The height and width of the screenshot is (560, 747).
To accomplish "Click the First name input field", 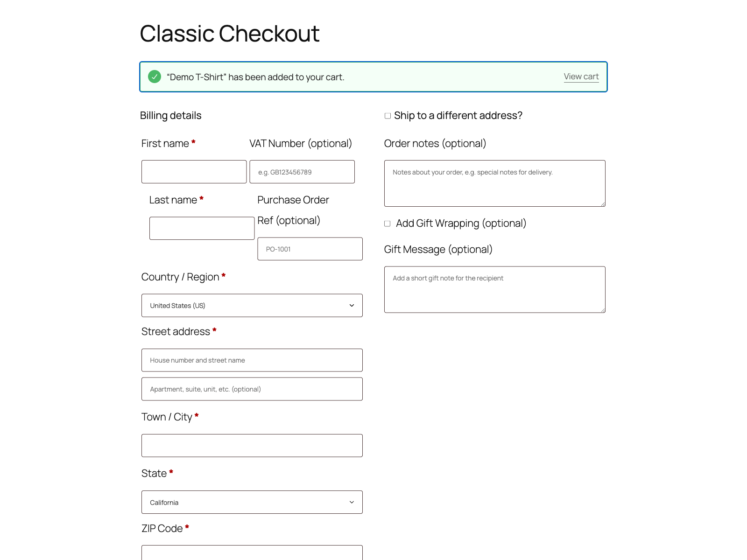I will (194, 172).
